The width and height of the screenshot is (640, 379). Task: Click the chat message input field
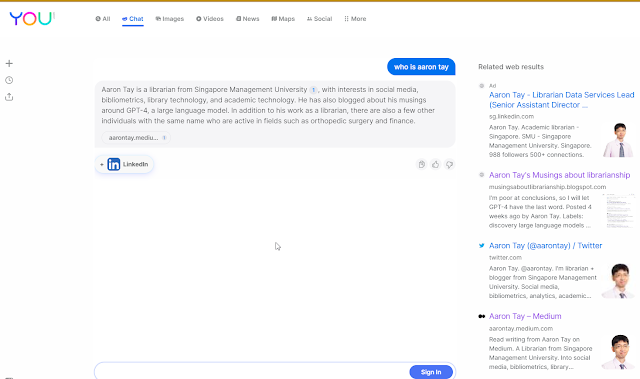252,372
